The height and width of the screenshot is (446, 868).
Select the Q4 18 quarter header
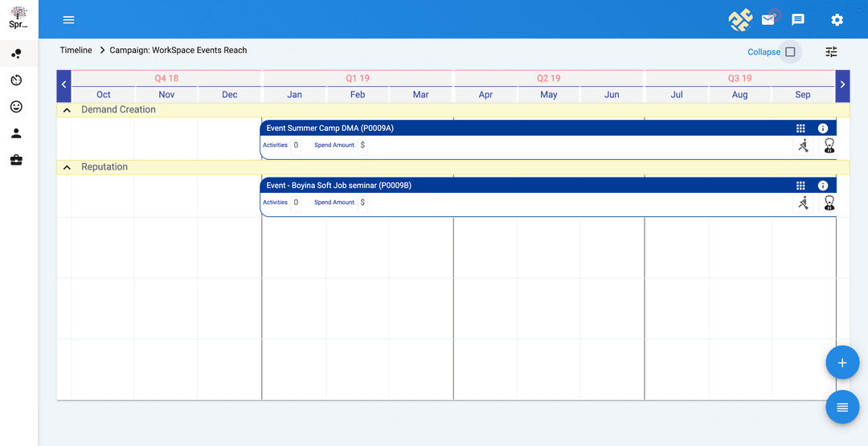point(166,78)
